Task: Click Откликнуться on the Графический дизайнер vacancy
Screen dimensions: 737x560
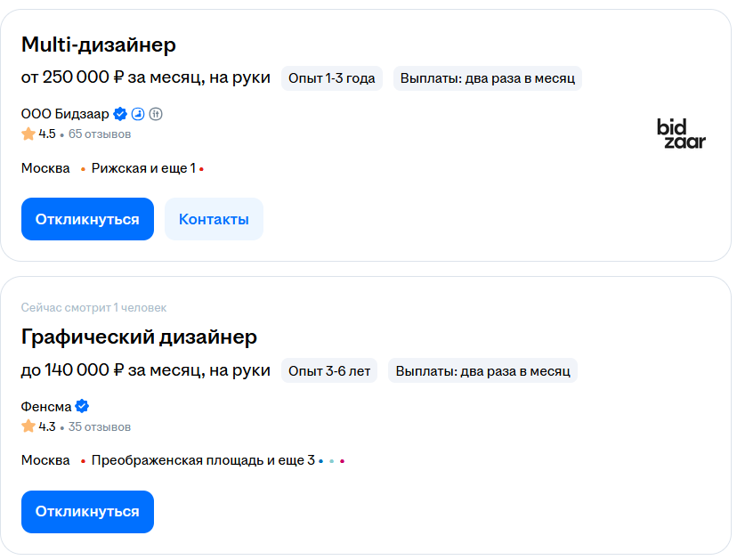Action: 87,511
